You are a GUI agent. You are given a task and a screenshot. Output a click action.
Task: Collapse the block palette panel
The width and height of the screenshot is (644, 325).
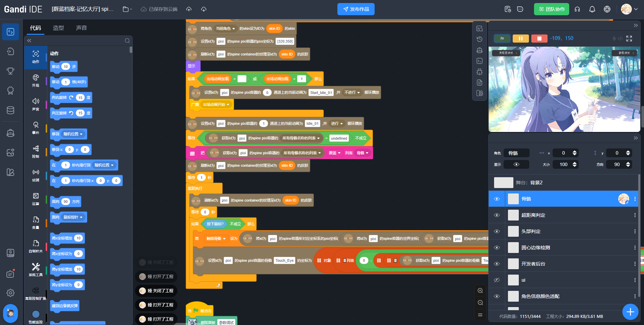click(x=29, y=41)
